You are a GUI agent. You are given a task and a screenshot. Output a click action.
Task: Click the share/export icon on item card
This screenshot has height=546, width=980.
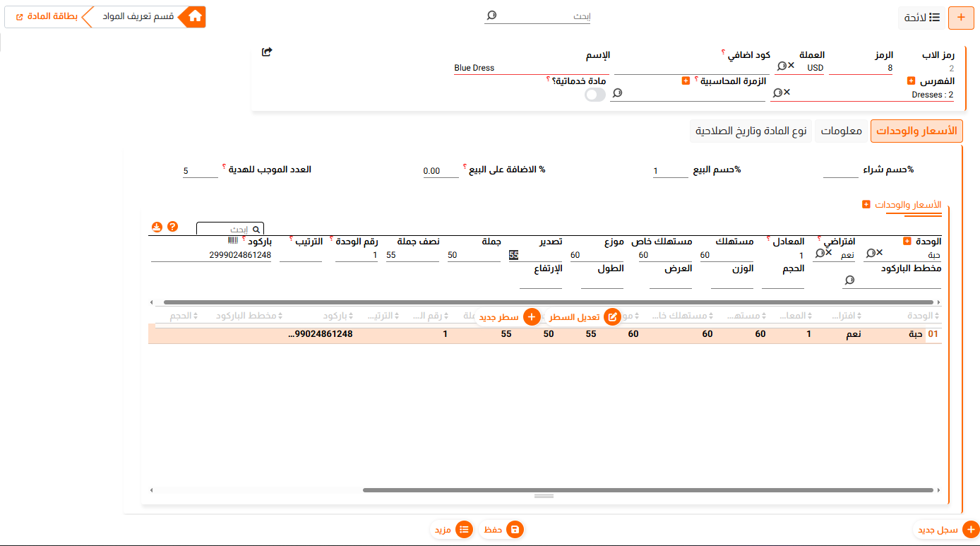tap(266, 52)
